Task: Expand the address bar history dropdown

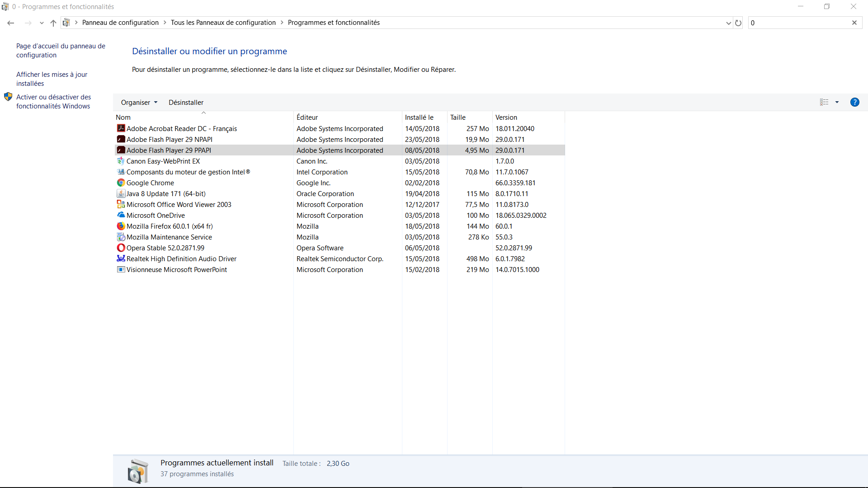Action: coord(728,23)
